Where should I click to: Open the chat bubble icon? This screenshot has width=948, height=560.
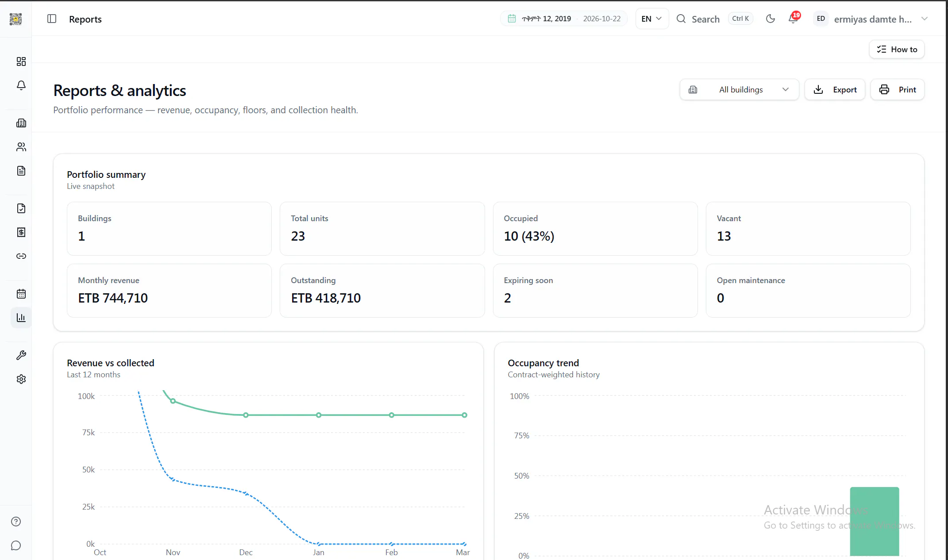pos(16,545)
